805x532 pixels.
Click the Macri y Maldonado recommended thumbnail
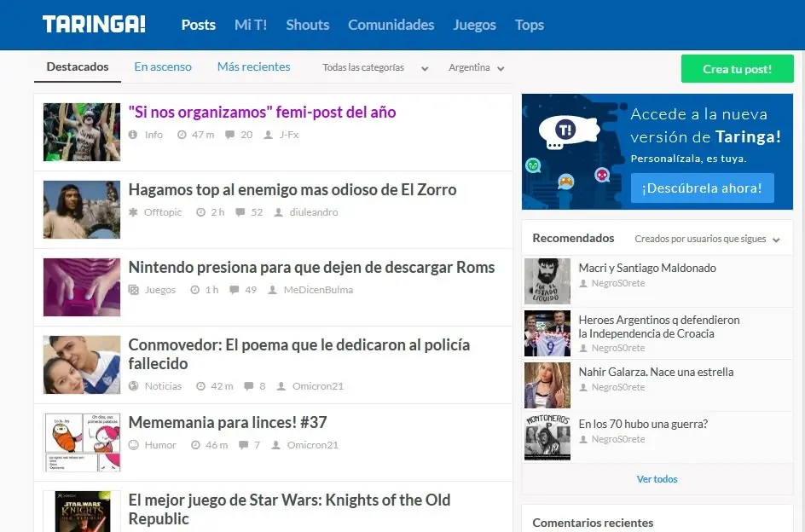pyautogui.click(x=547, y=281)
